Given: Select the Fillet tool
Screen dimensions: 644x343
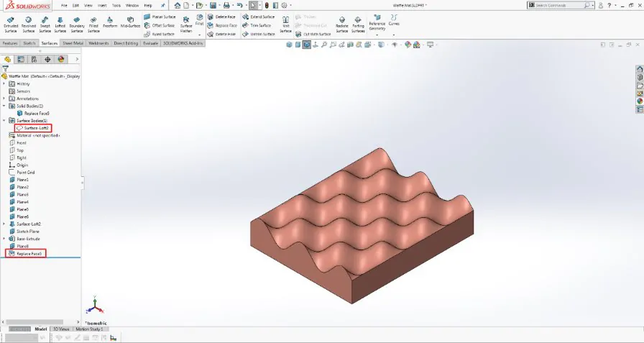Looking at the screenshot, I should click(x=200, y=19).
